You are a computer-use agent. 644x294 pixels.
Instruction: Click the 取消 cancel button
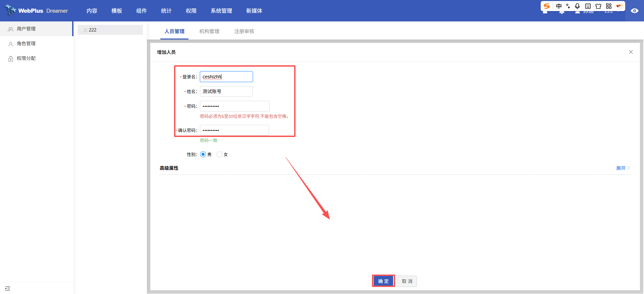click(x=407, y=281)
